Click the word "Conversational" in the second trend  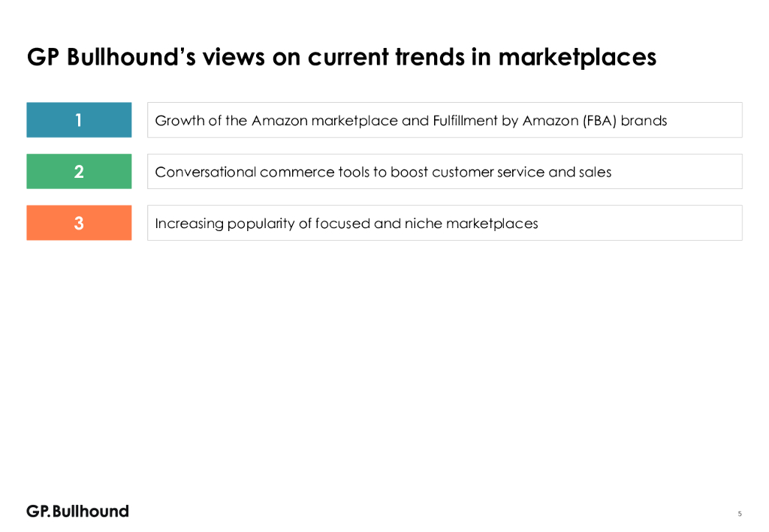(205, 173)
